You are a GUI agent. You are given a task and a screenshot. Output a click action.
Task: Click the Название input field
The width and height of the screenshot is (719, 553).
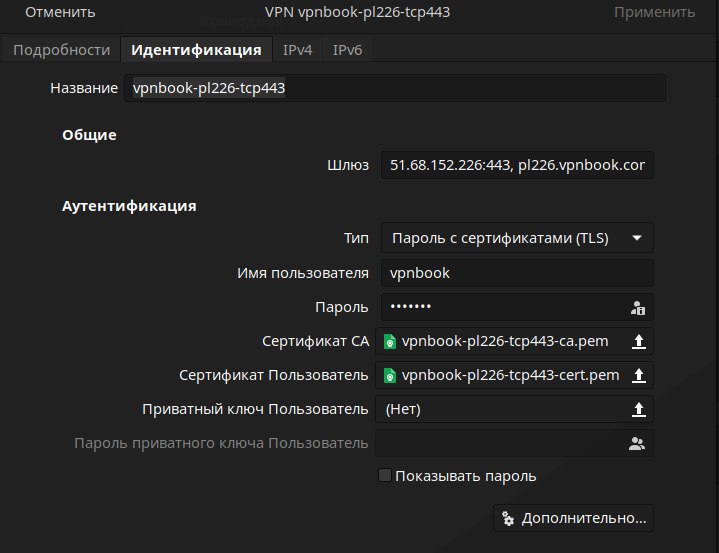click(x=395, y=88)
